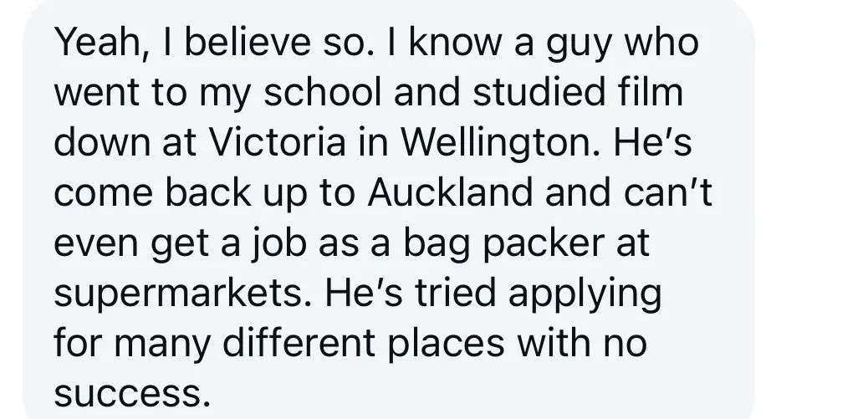Click the word "school" in the message bubble
This screenshot has height=419, width=868.
323,93
